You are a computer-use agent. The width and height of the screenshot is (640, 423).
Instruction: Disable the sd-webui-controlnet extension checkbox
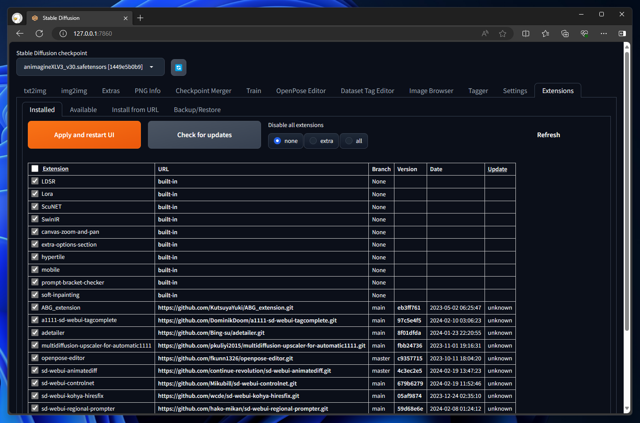pos(35,383)
